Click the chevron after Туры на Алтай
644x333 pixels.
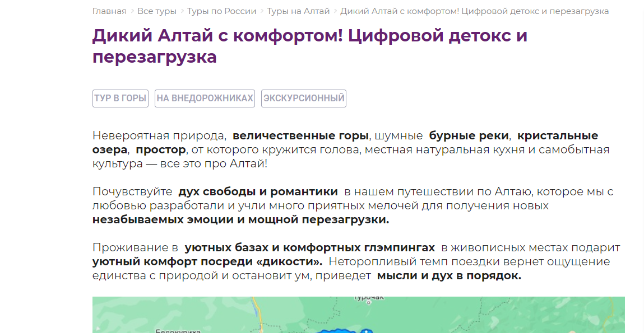coord(335,11)
